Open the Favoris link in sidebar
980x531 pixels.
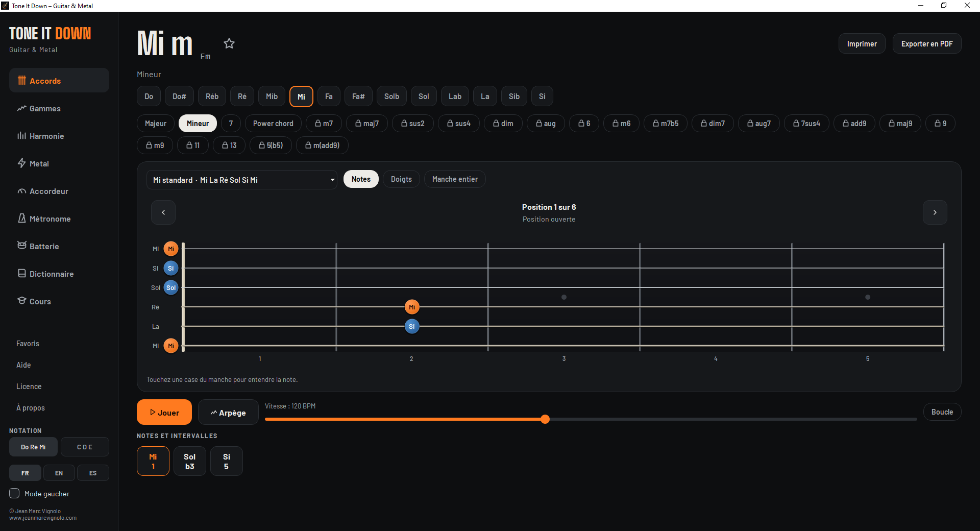coord(28,344)
